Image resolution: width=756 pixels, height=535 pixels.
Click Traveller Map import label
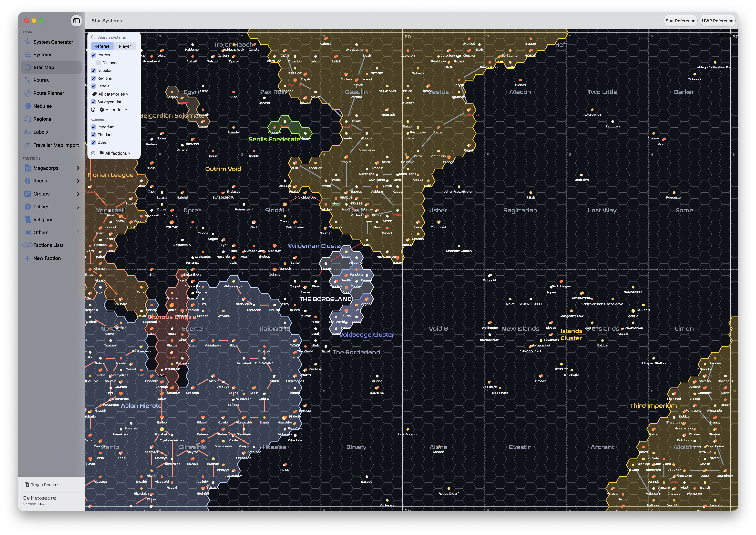(56, 145)
